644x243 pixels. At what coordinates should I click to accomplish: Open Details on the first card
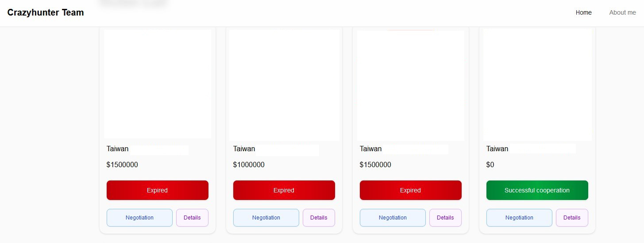tap(192, 218)
